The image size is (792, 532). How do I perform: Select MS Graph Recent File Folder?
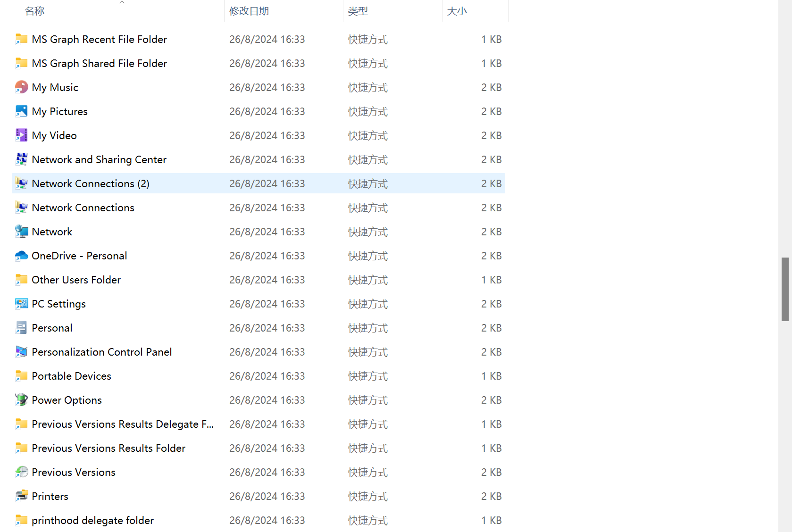coord(99,39)
